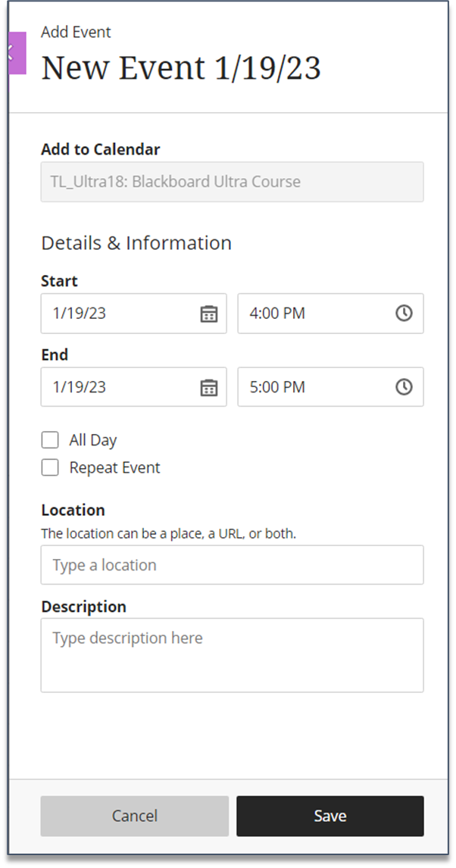Open the End time clock picker icon

(x=404, y=387)
